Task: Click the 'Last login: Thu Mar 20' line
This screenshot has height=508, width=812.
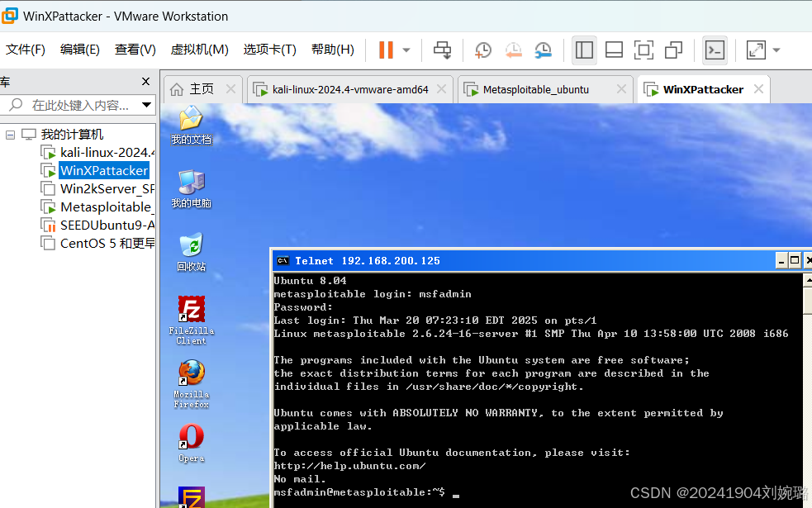Action: [435, 320]
